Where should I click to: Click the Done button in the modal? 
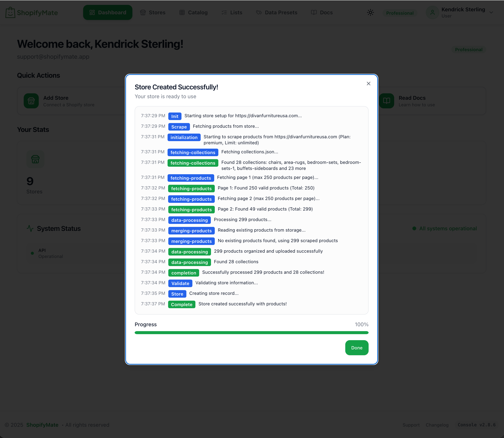356,348
